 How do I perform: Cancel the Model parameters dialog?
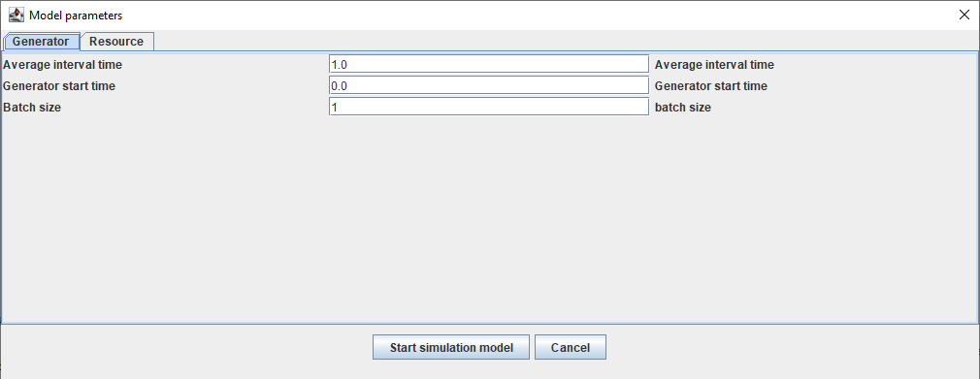click(570, 347)
